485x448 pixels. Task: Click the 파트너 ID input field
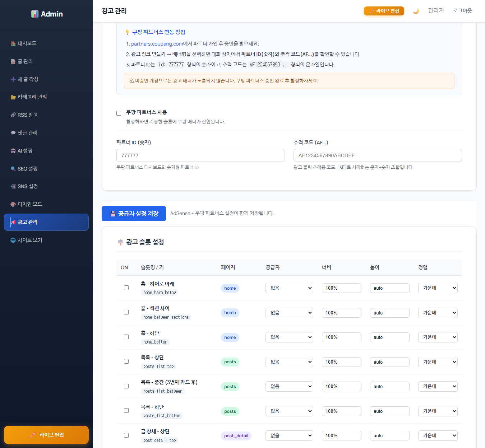tap(200, 155)
